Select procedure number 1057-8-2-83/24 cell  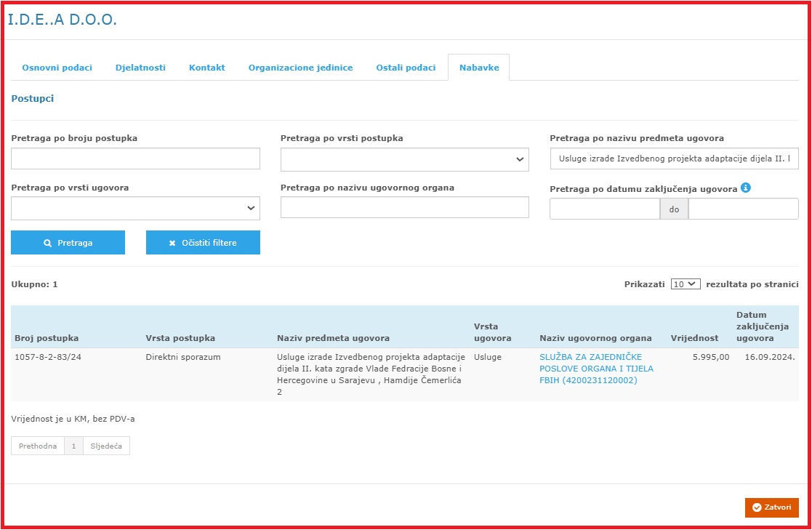[48, 357]
